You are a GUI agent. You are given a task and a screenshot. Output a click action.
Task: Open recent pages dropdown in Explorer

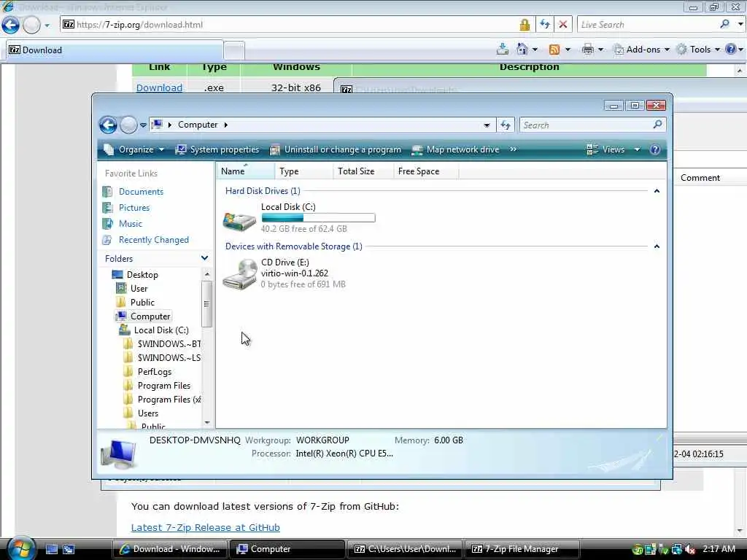tap(143, 125)
